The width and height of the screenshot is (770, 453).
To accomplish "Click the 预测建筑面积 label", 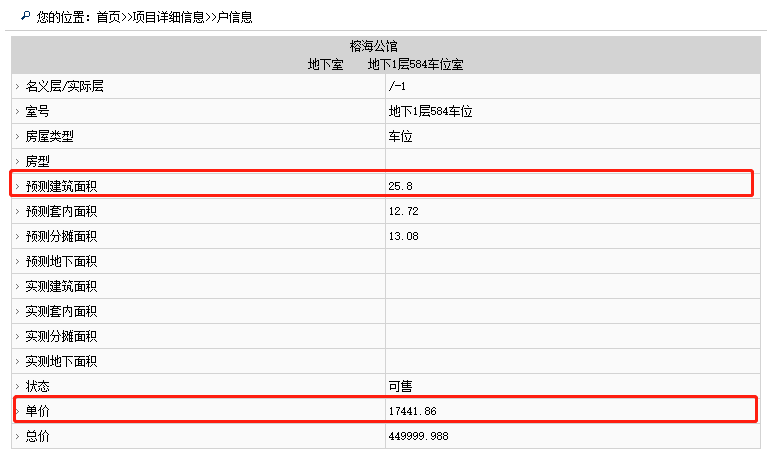I will pyautogui.click(x=61, y=186).
